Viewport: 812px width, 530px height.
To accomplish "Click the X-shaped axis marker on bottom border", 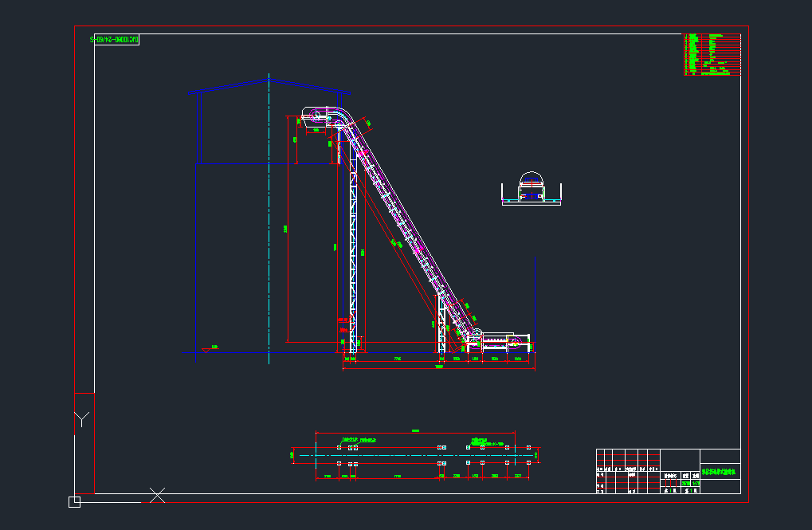I will click(x=158, y=496).
